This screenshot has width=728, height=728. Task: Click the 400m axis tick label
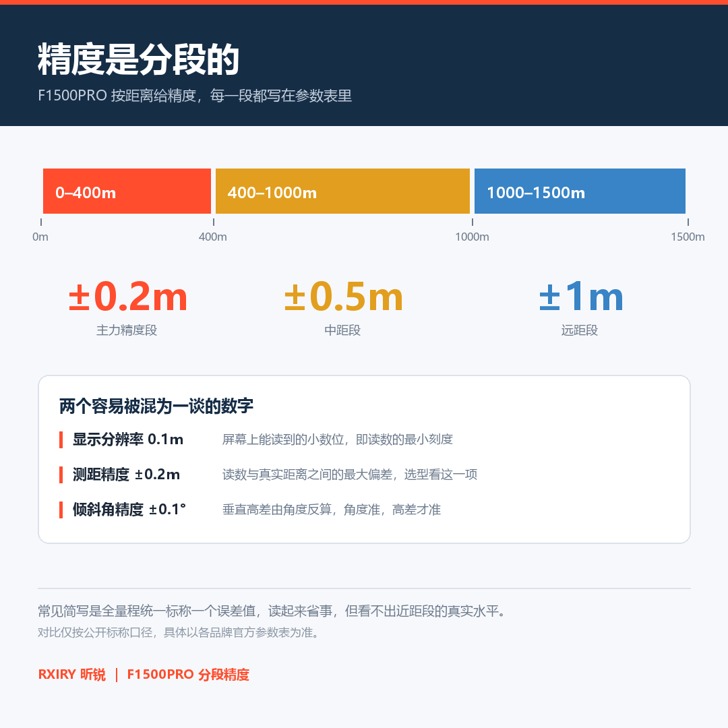tap(212, 237)
